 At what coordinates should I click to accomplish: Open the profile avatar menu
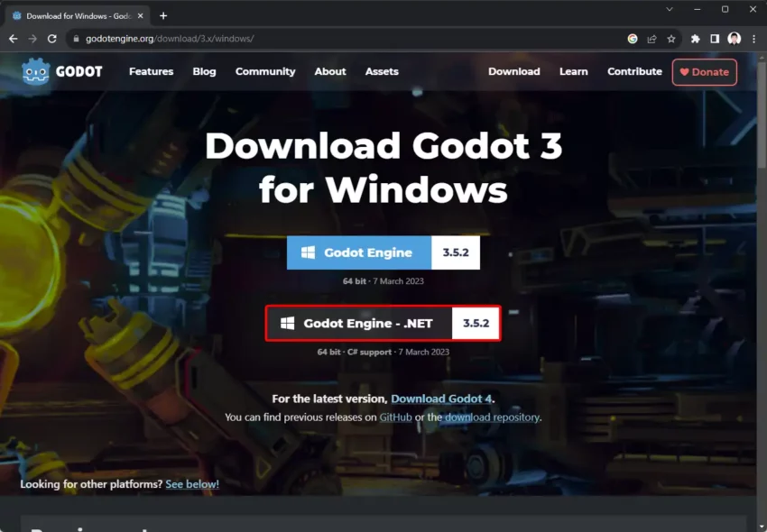click(x=735, y=39)
